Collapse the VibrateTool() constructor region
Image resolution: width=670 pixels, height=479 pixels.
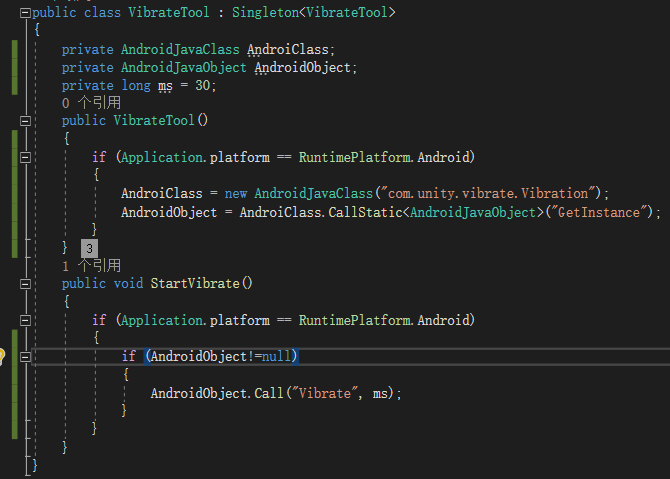tap(26, 121)
